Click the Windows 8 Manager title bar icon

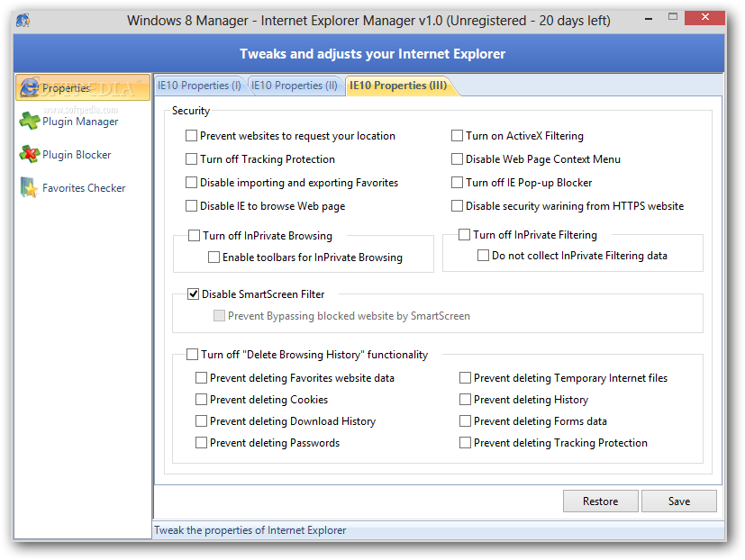click(23, 21)
